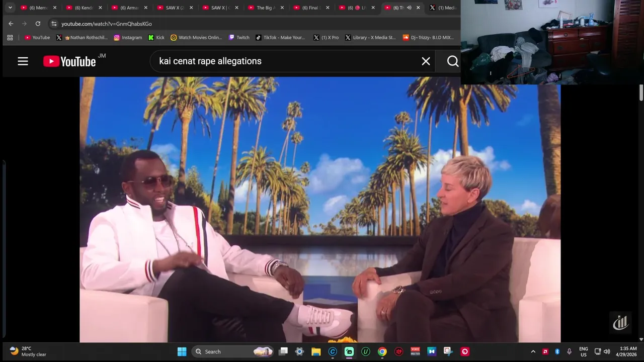Viewport: 644px width, 362px height.
Task: Click the browser forward arrow
Action: (x=24, y=24)
